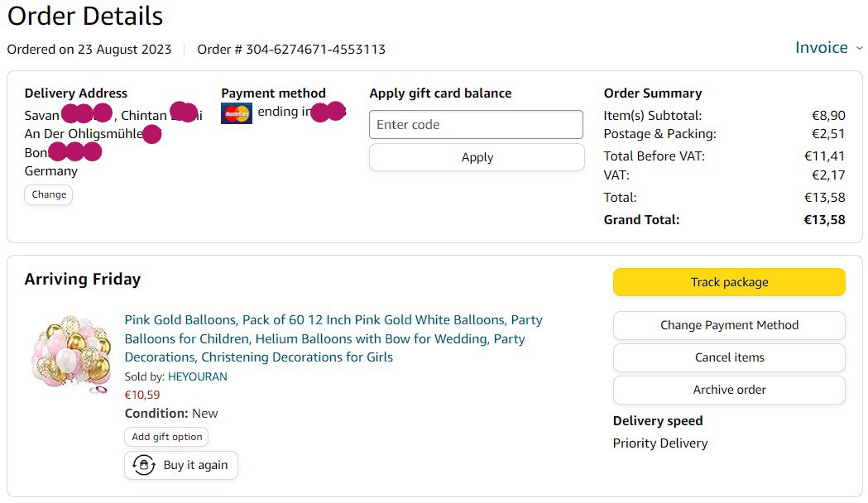
Task: Choose Cancel items for this order
Action: [729, 357]
